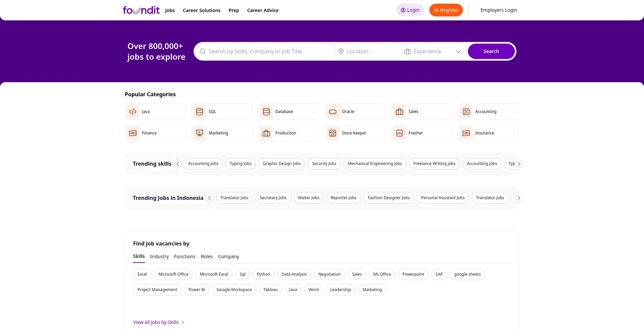Select Personal Assistant Jobs chip

(443, 198)
